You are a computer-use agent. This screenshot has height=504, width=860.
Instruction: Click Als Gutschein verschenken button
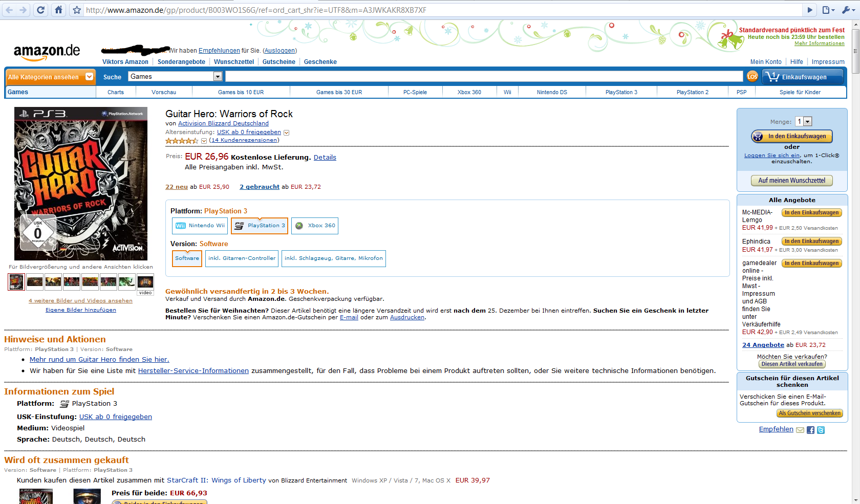click(x=810, y=413)
